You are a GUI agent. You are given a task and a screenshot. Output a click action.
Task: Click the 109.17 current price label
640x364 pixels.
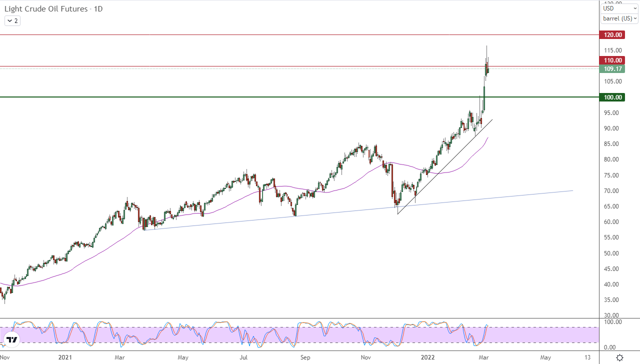[x=612, y=69]
